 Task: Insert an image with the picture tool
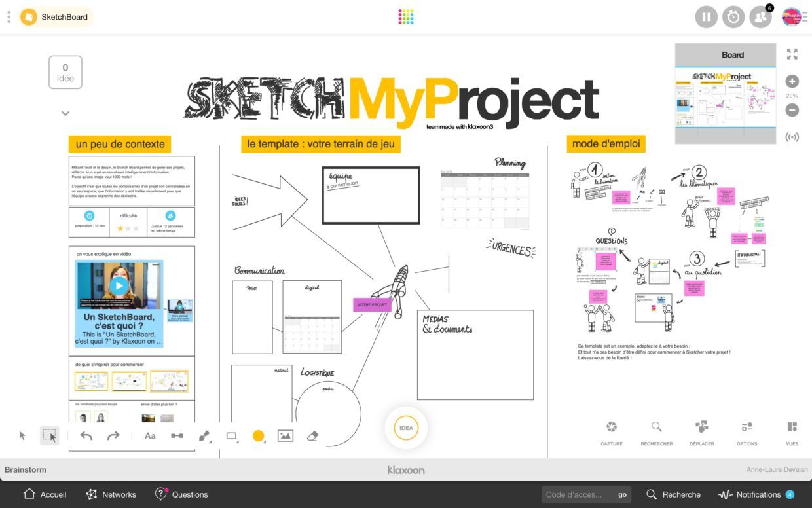tap(286, 436)
